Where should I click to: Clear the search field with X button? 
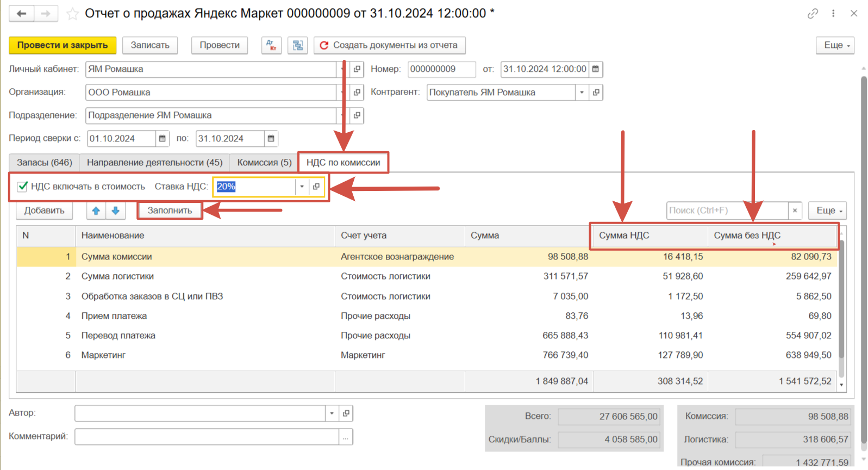click(x=795, y=211)
